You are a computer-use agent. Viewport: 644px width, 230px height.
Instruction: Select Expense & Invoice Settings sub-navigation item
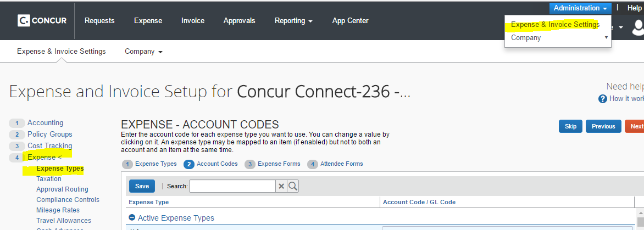(x=61, y=51)
